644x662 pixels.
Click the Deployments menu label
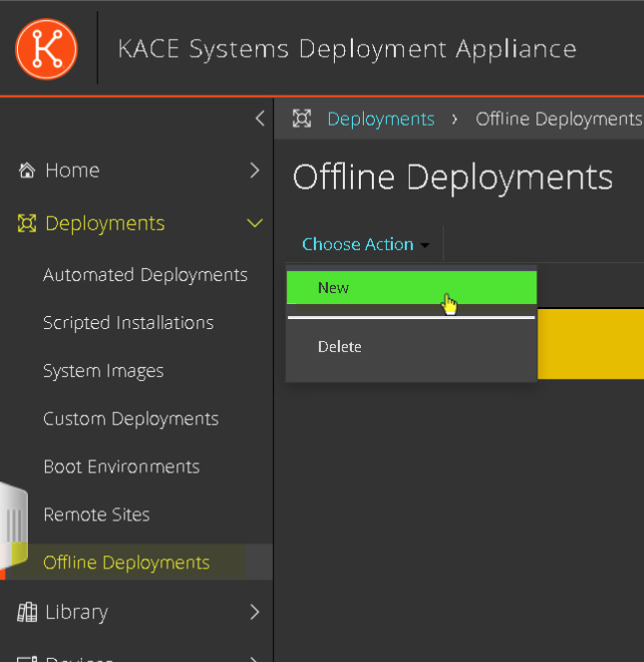tap(105, 223)
